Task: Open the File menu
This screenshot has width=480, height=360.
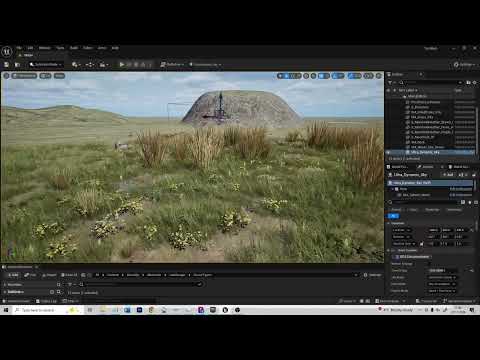Action: [19, 48]
